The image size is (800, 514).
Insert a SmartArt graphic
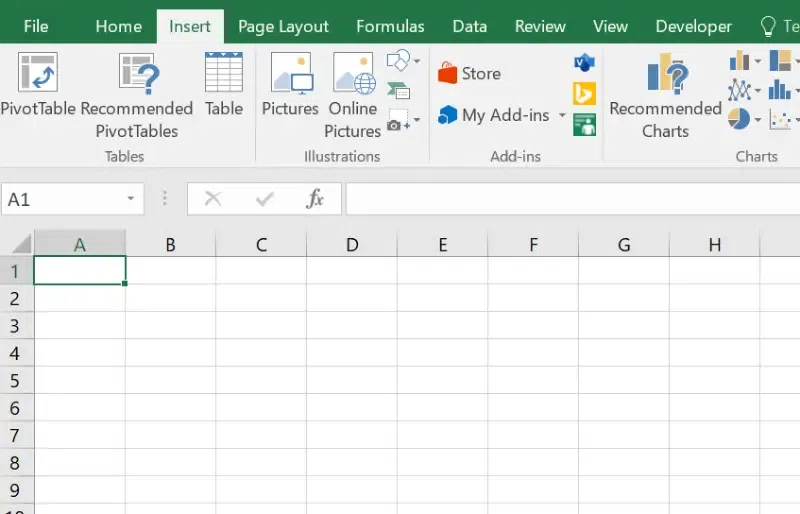click(x=399, y=91)
